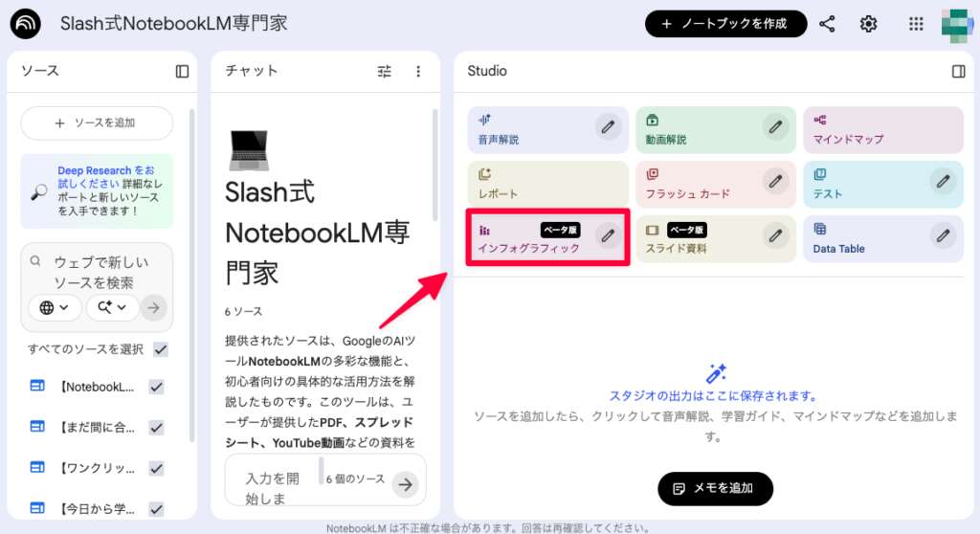Open the 【まだ間に合... source entry
The height and width of the screenshot is (534, 980).
(x=97, y=428)
